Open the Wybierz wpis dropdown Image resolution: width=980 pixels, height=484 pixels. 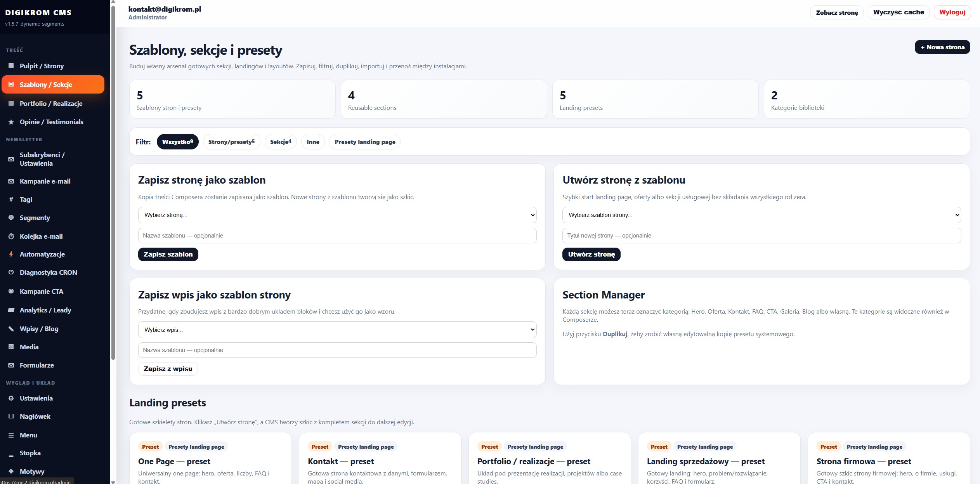(x=337, y=330)
